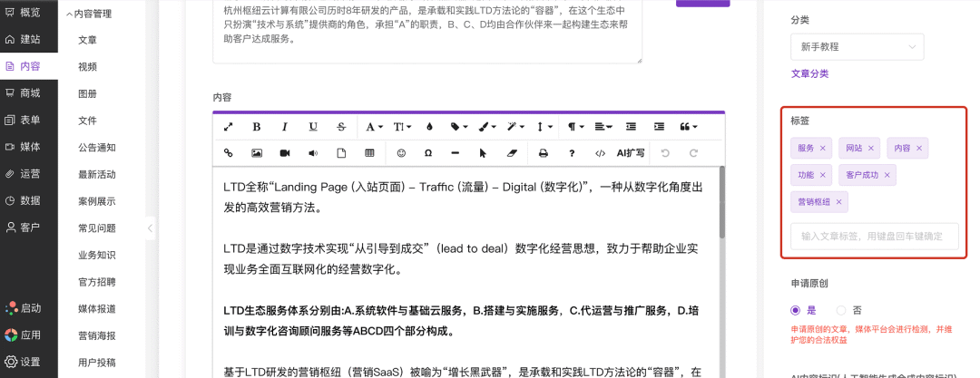The width and height of the screenshot is (980, 378).
Task: Click the insert table icon
Action: (x=369, y=152)
